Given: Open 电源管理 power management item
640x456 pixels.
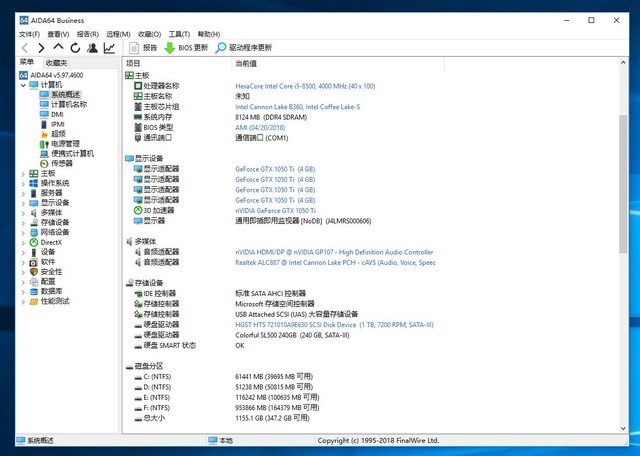Looking at the screenshot, I should (x=65, y=144).
